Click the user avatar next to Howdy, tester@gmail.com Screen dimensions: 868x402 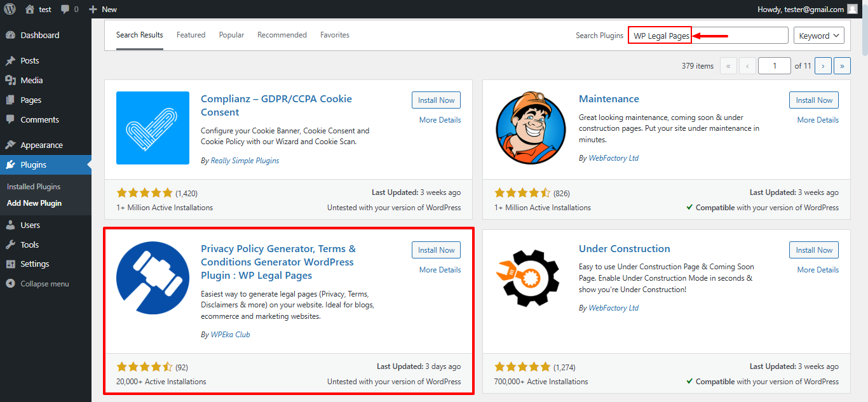pos(851,9)
